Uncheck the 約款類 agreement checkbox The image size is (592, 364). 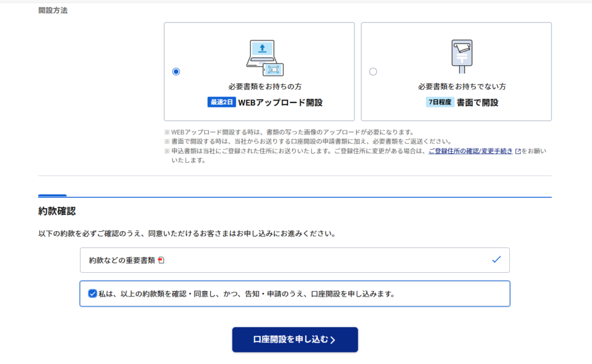[92, 294]
